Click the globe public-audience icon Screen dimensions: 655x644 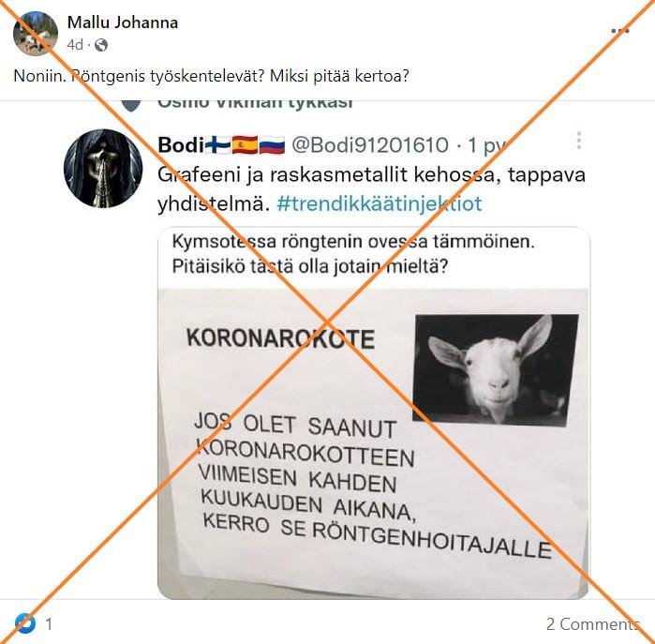[x=101, y=45]
